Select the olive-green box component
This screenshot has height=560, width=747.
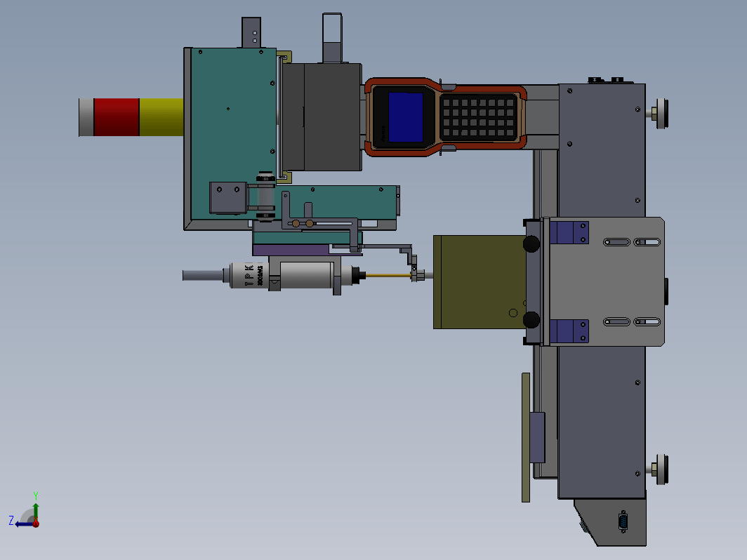480,282
